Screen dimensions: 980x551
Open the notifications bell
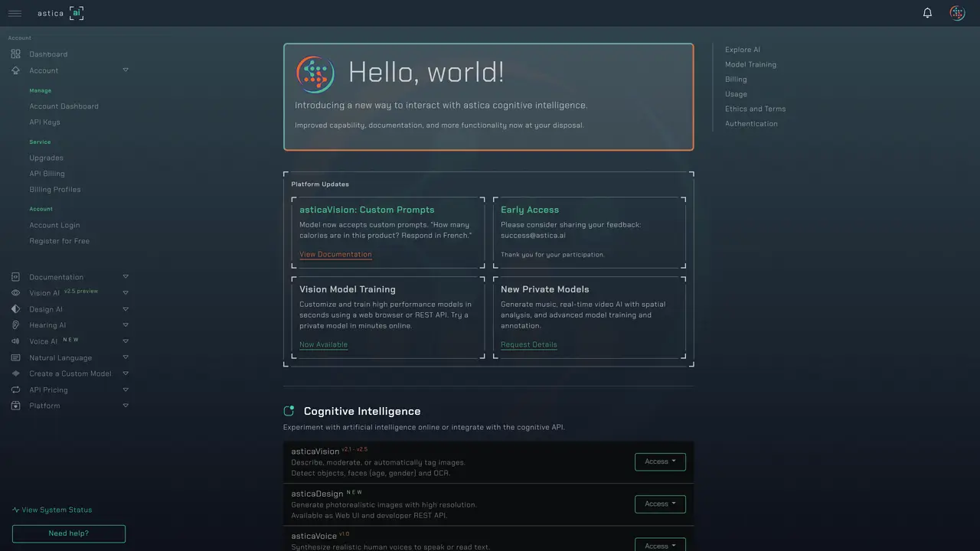pos(927,13)
